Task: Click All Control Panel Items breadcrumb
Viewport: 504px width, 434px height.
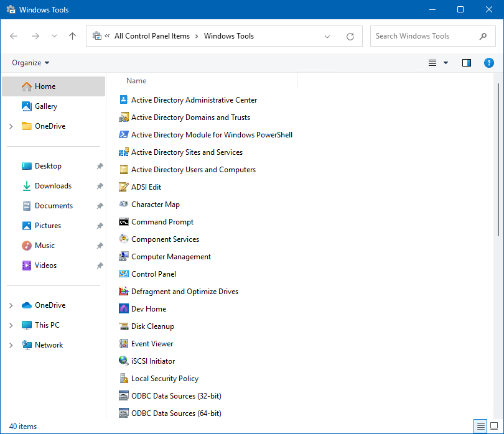Action: click(x=152, y=36)
